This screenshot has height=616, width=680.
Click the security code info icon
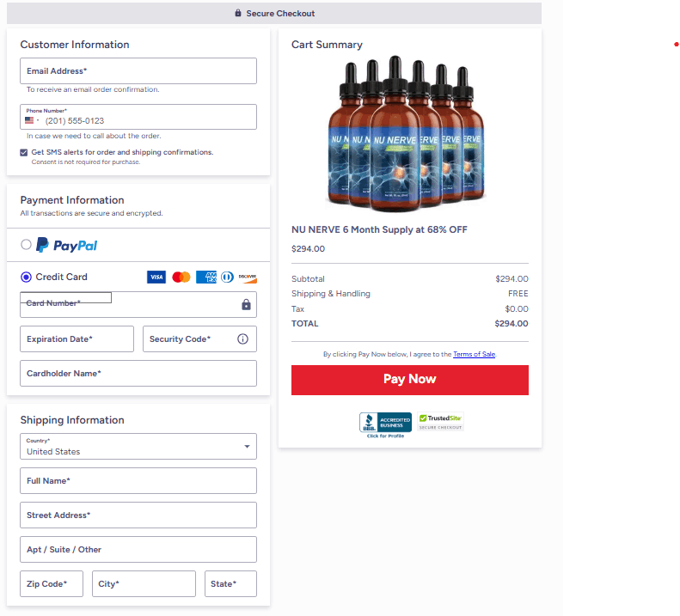pos(242,339)
